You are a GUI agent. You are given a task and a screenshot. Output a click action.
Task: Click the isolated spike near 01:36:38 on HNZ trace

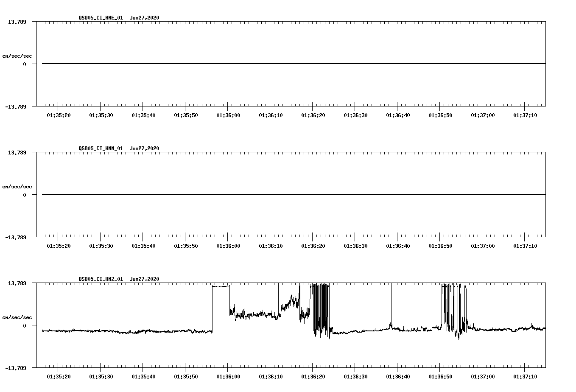click(x=391, y=305)
